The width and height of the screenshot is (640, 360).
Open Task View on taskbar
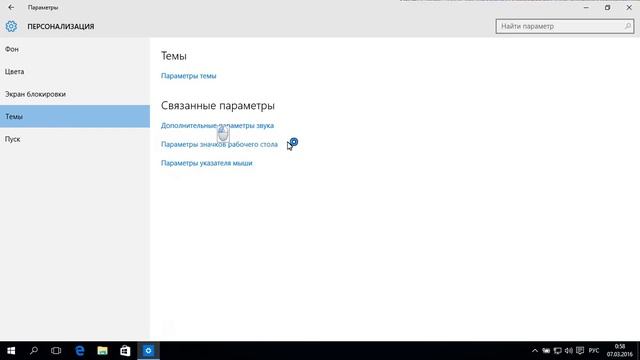coord(56,351)
